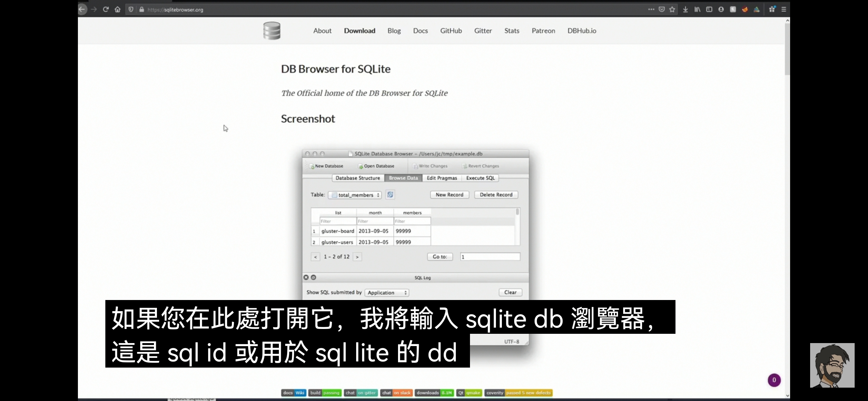Click the Screenshot heading text

tap(308, 119)
